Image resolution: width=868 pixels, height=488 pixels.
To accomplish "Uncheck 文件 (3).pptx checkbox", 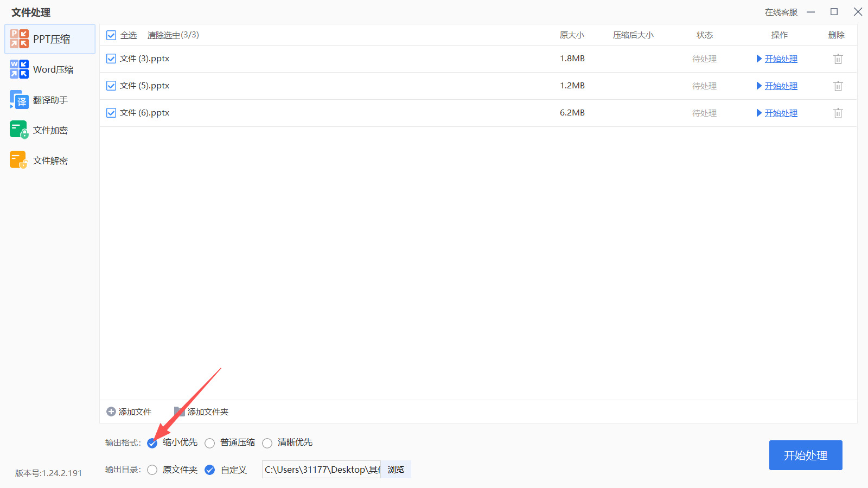I will 111,59.
